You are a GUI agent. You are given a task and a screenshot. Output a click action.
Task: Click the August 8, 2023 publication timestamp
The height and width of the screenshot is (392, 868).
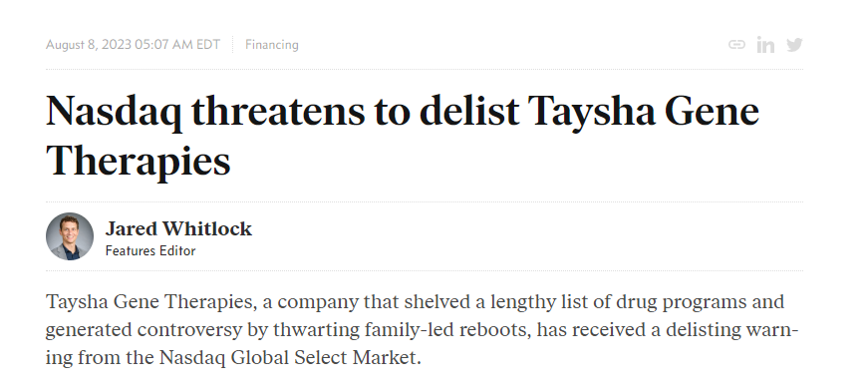click(133, 44)
